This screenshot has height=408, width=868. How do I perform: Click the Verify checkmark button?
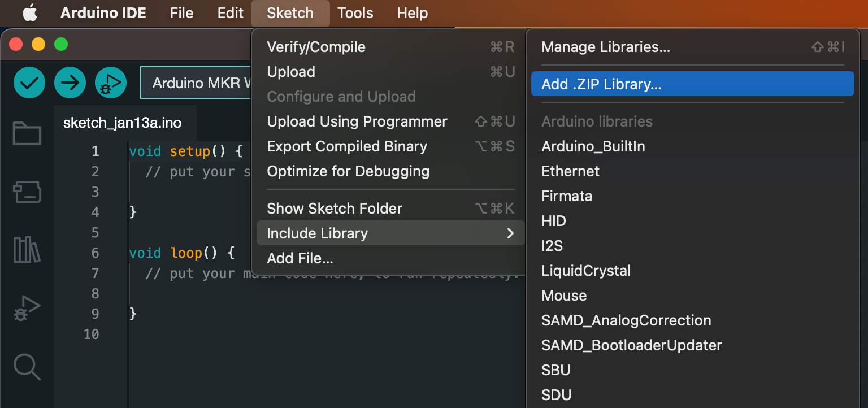29,83
